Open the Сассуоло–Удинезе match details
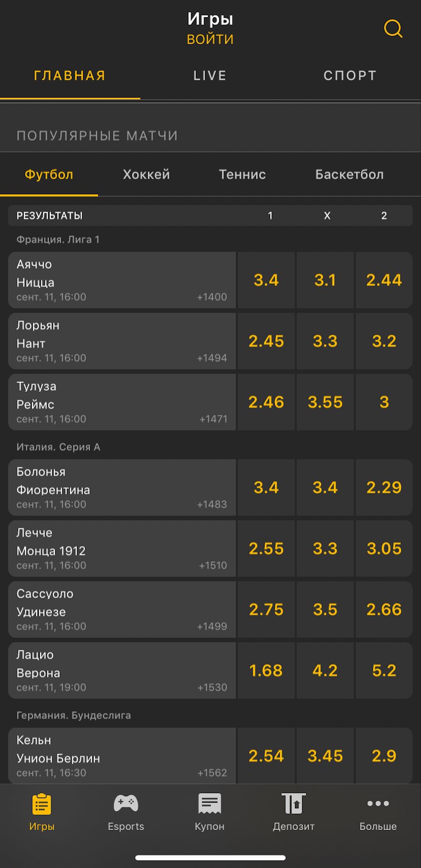 121,609
